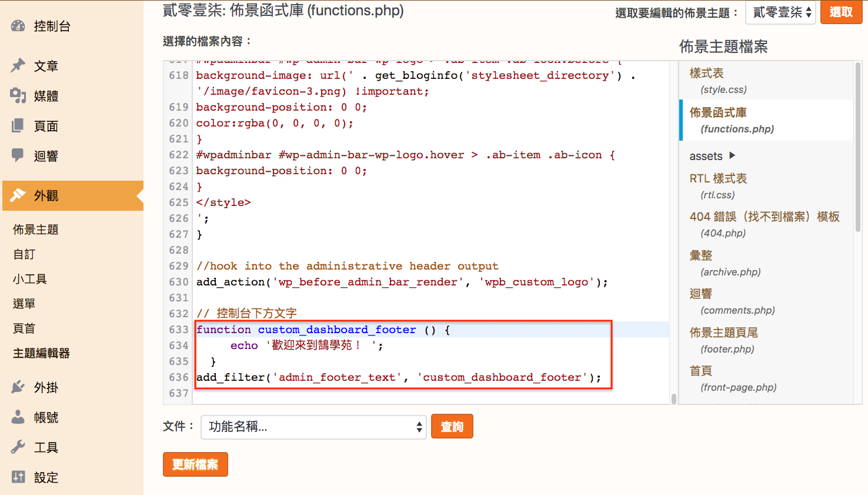Click the comment line 632 控制台下方文字
Viewport: 868px width, 495px height.
tap(246, 314)
